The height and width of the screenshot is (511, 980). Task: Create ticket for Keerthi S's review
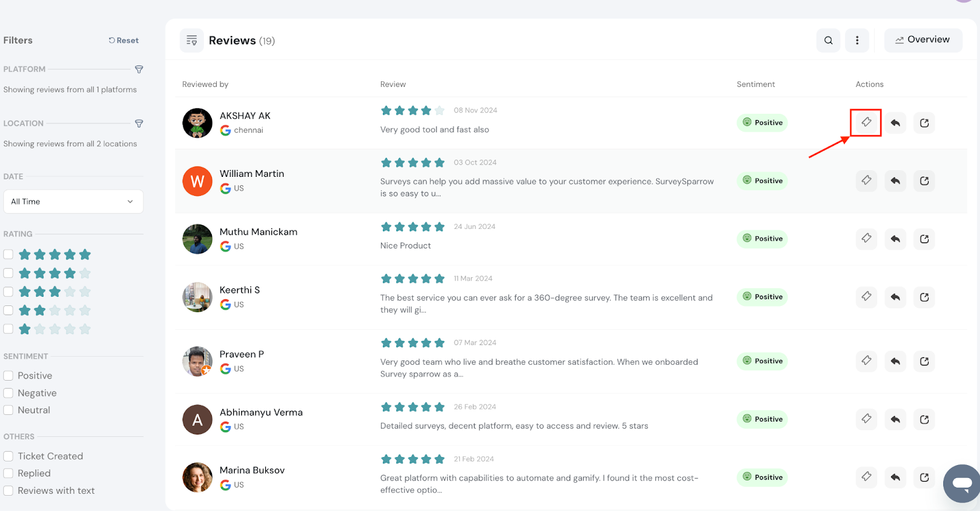coord(866,297)
